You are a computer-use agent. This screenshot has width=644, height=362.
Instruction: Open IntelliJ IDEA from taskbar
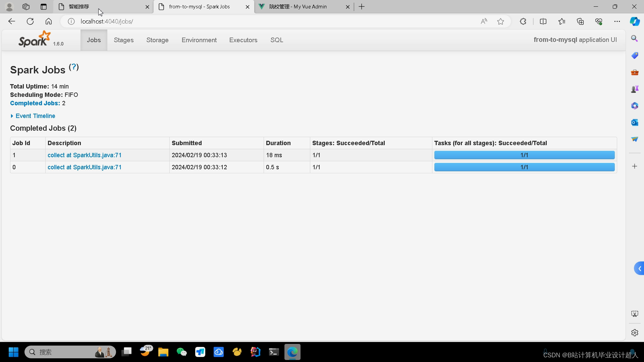[256, 352]
